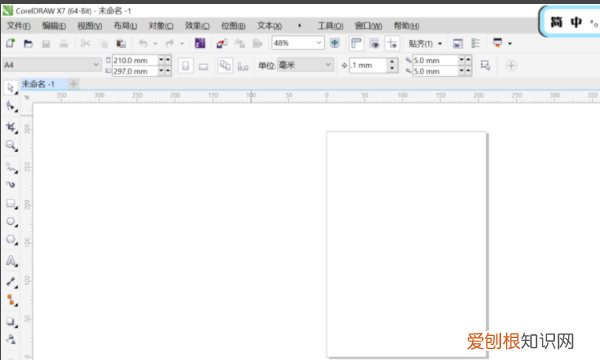Select the Crop tool

tap(11, 127)
